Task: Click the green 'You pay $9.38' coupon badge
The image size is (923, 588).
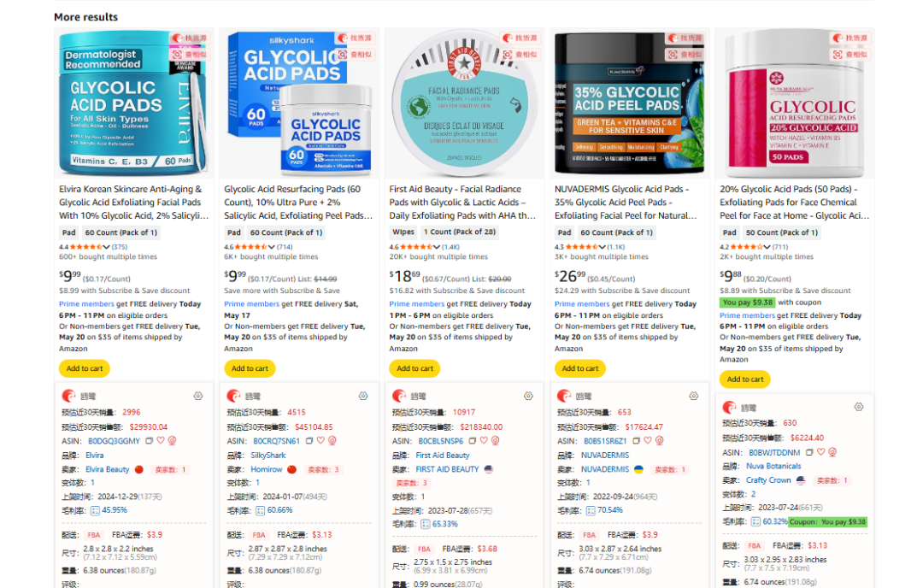Action: pos(747,303)
